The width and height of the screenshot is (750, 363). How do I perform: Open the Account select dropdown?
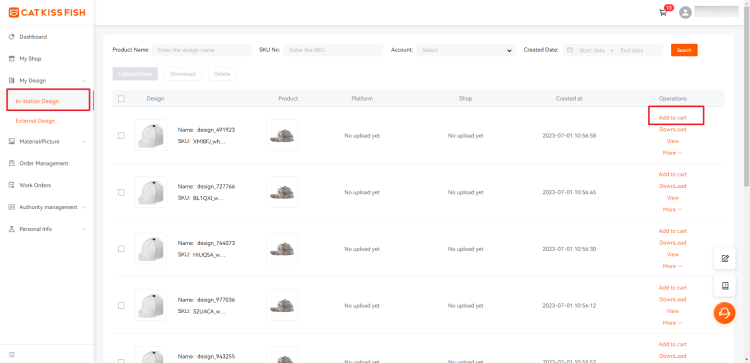[466, 50]
